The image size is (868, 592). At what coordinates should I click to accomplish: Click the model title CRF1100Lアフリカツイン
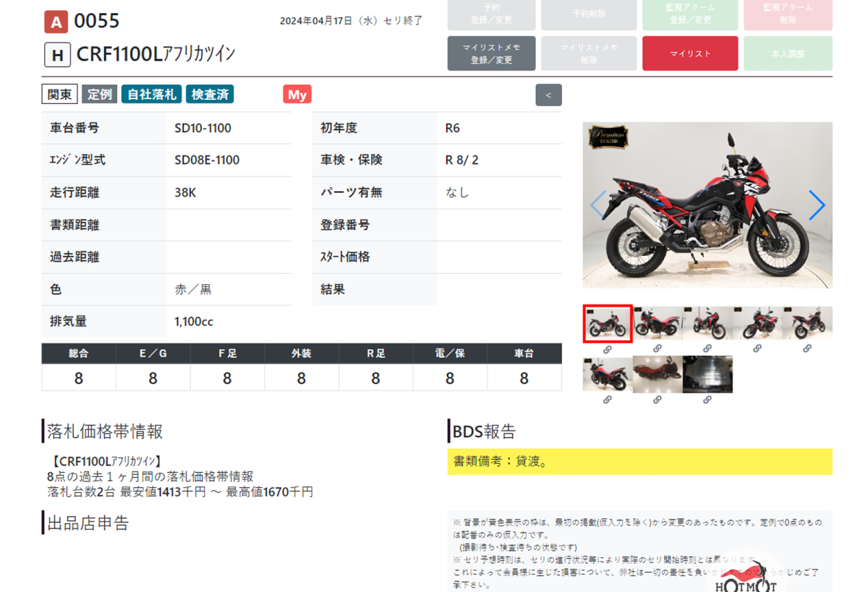pos(156,55)
